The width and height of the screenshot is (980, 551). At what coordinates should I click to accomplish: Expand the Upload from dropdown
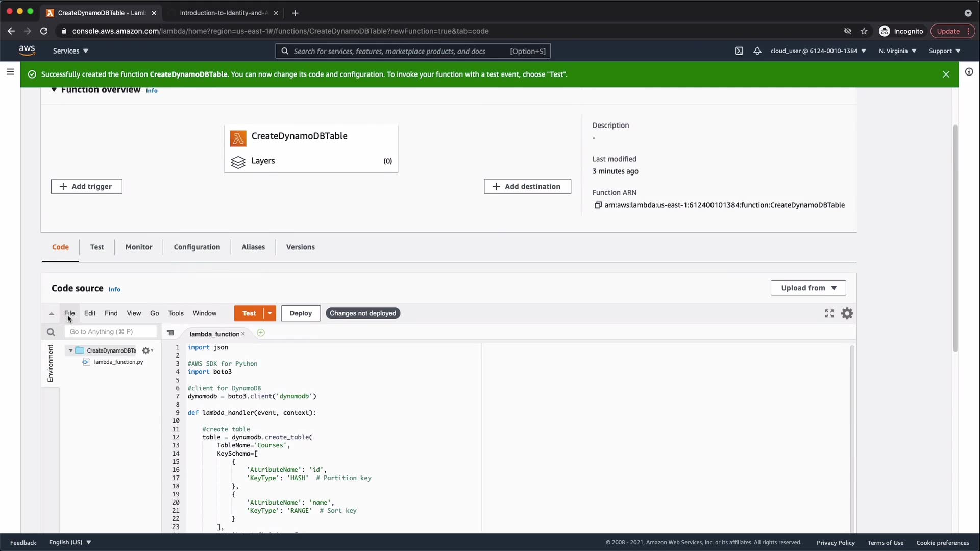pyautogui.click(x=808, y=288)
